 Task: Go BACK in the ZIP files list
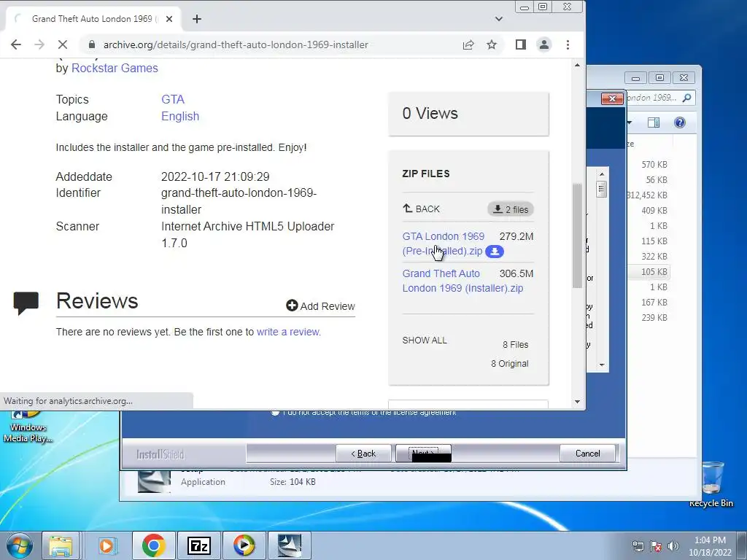[421, 209]
